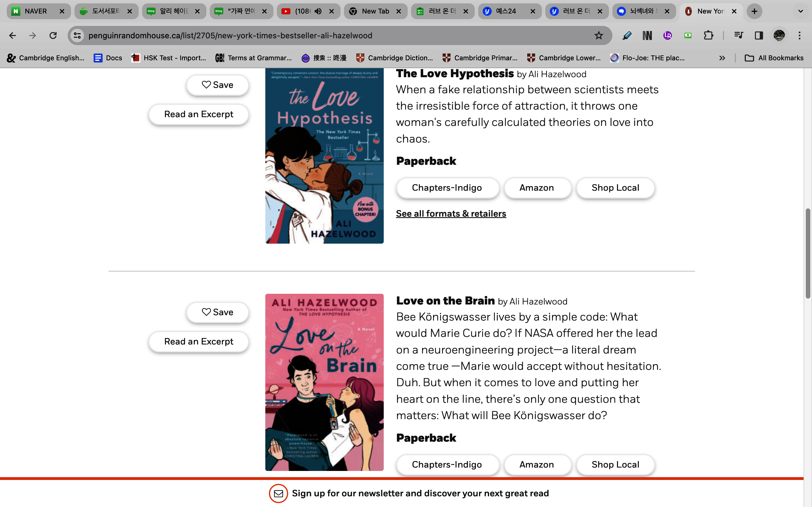Bookmark this page with the star icon
This screenshot has height=507, width=812.
coord(599,35)
